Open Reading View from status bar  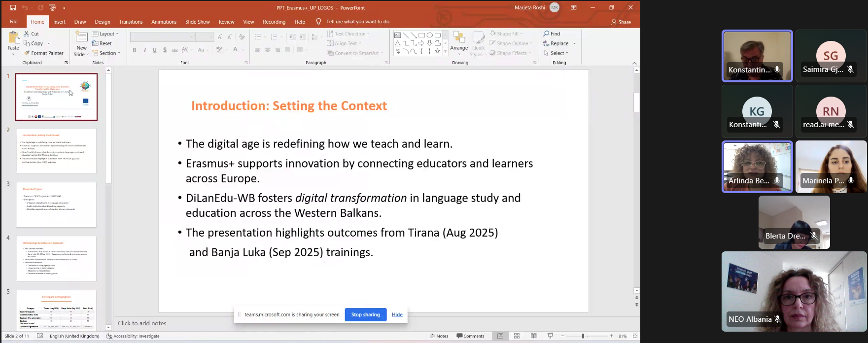pos(533,336)
